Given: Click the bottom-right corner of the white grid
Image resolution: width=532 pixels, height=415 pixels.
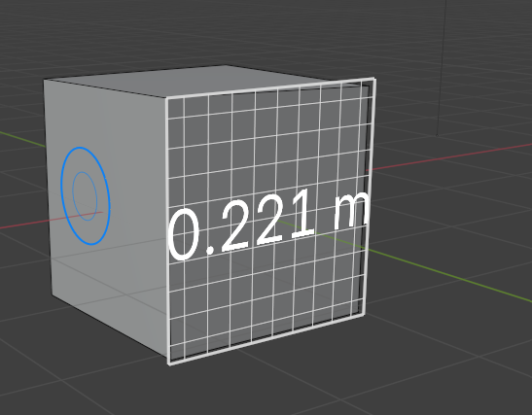Looking at the screenshot, I should point(364,314).
